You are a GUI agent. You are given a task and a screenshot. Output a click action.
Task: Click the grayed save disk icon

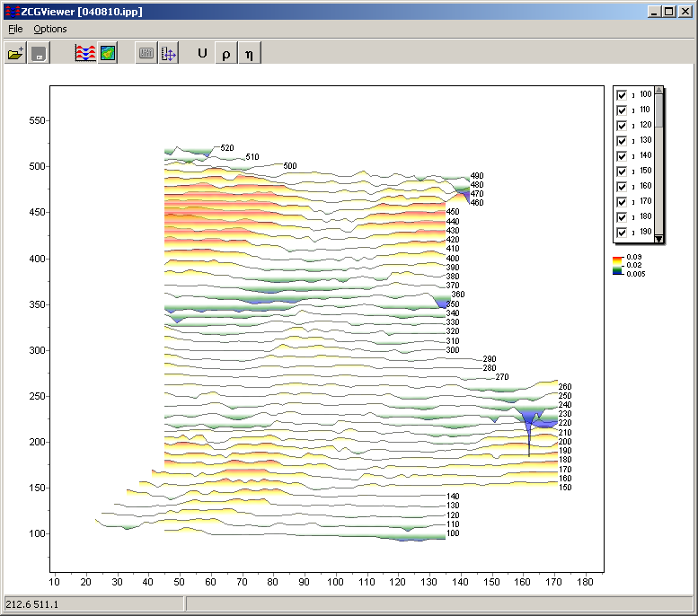click(39, 54)
